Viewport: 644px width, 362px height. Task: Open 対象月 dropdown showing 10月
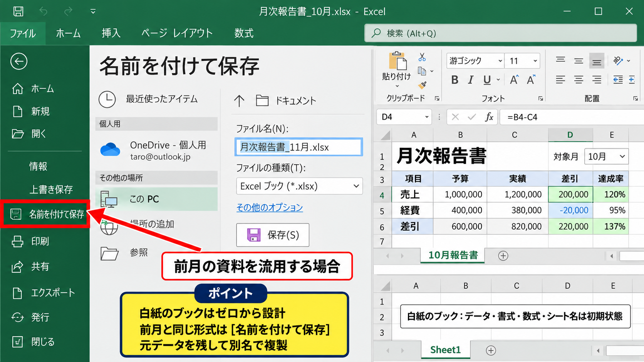[x=606, y=157]
